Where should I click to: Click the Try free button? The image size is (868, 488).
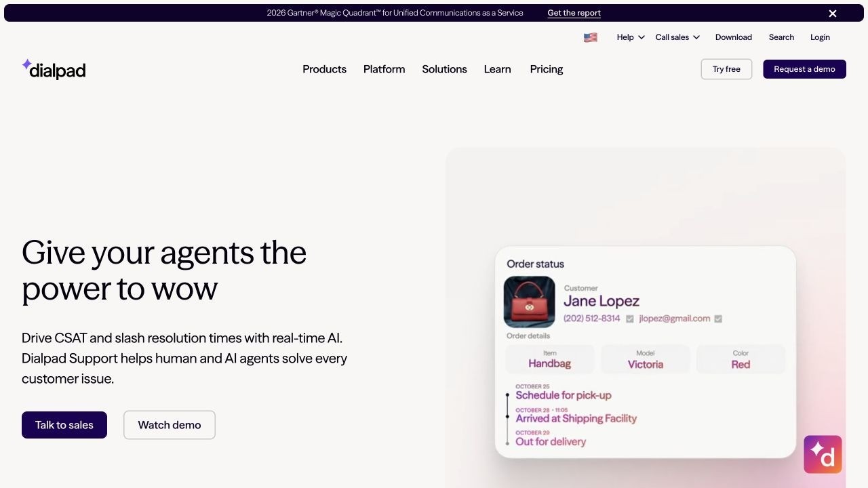(726, 69)
